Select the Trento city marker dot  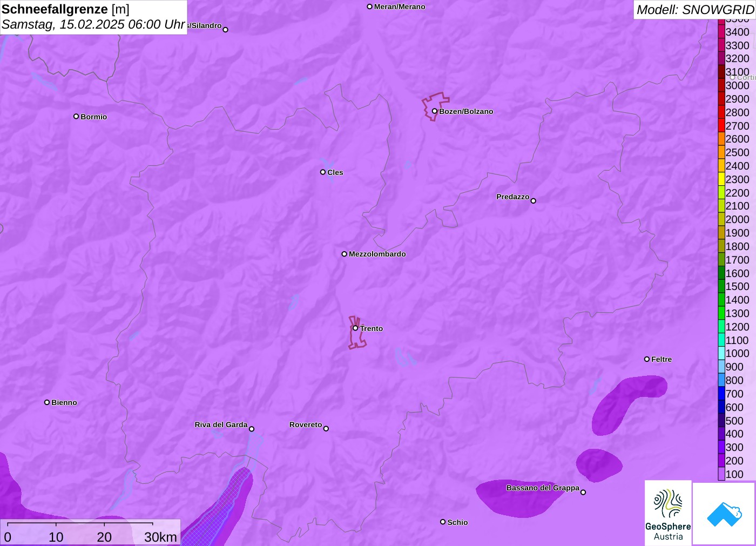point(355,328)
